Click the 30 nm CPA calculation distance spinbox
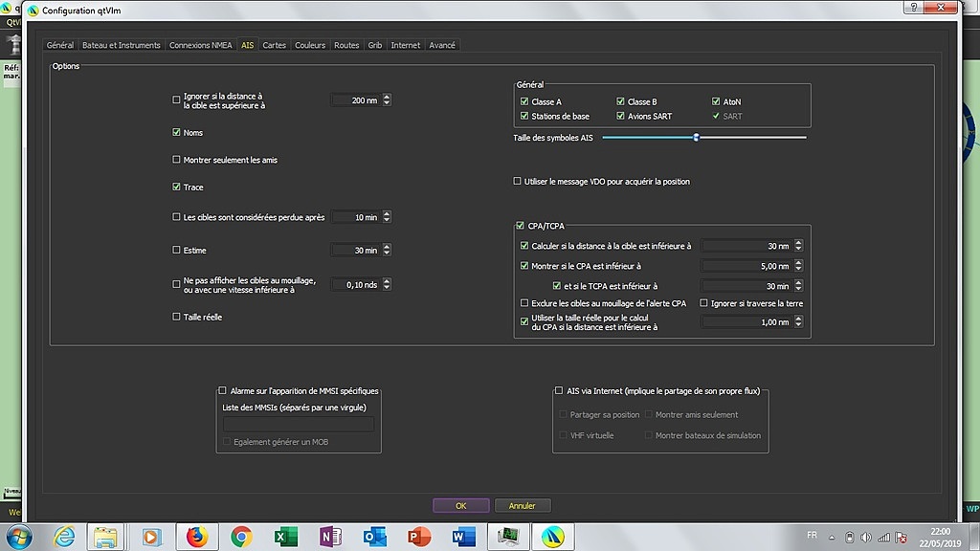 (752, 246)
